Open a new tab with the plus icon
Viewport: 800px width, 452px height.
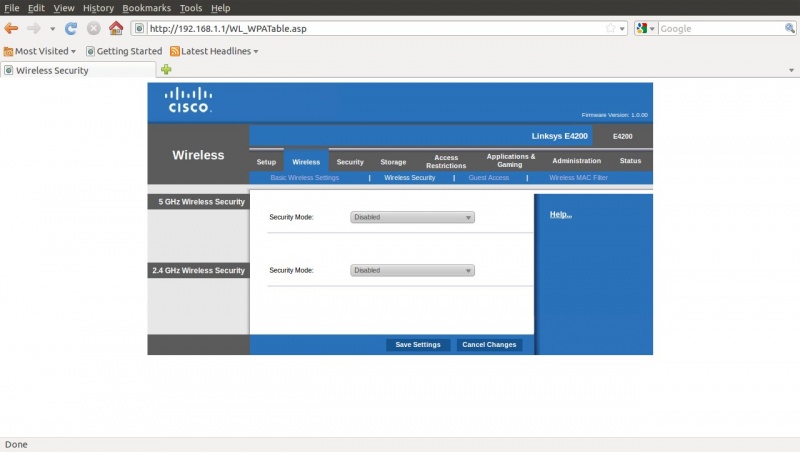point(166,70)
